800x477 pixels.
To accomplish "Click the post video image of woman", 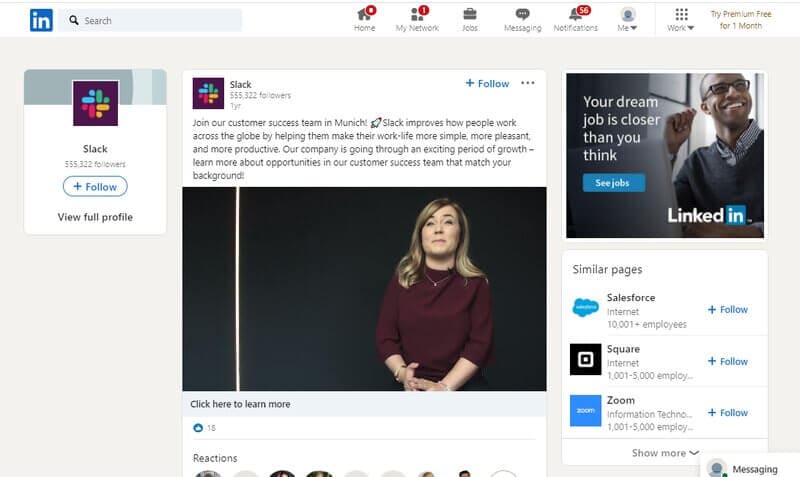I will (364, 289).
